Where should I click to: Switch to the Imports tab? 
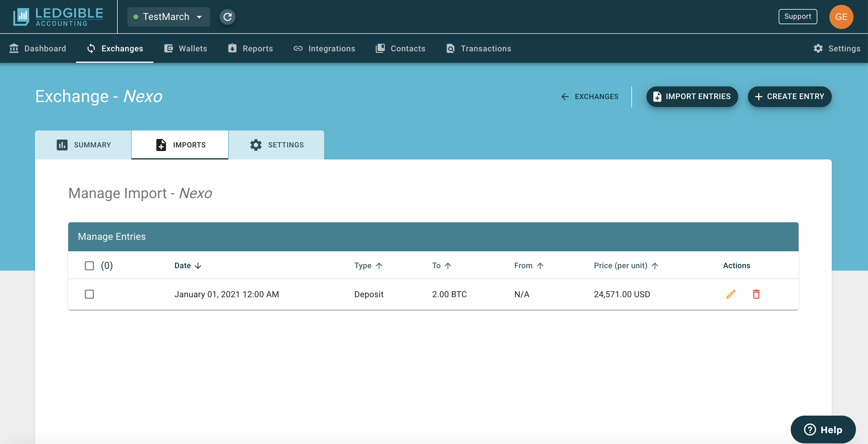coord(180,145)
